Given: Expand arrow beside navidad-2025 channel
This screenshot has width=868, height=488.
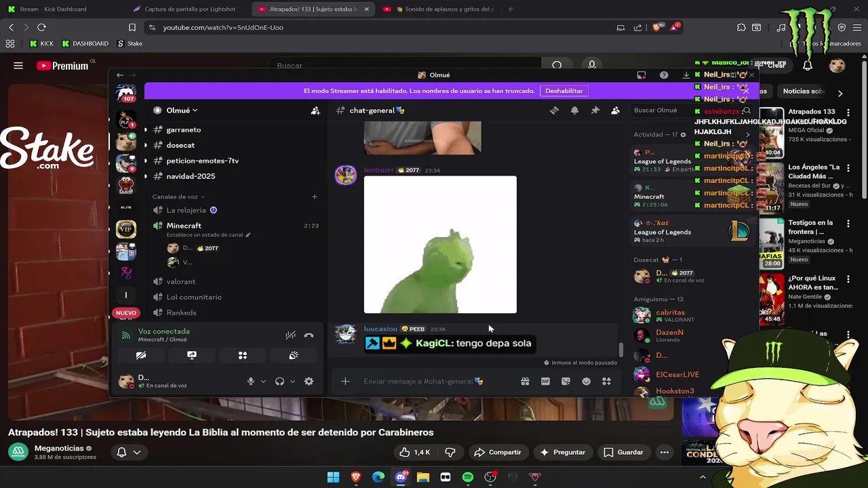Looking at the screenshot, I should (x=146, y=176).
